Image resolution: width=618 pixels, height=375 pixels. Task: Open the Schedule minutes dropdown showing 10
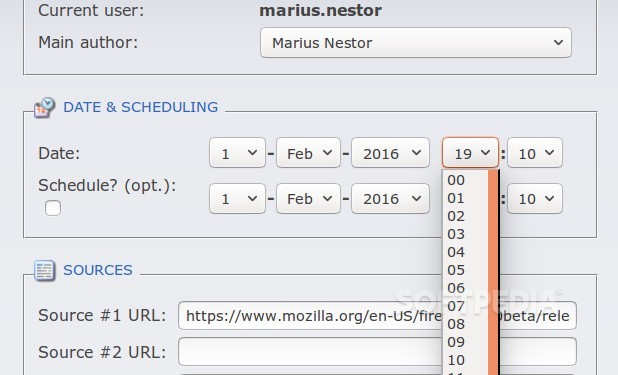[x=535, y=198]
